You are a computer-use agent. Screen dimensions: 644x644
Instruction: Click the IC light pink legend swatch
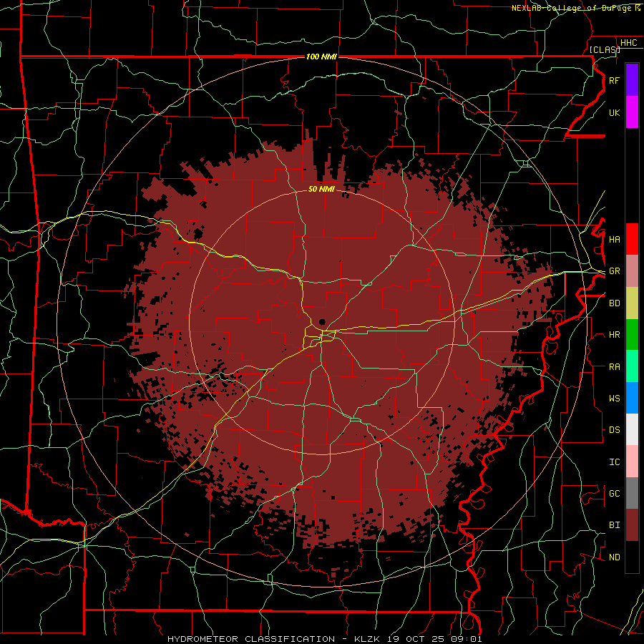632,462
